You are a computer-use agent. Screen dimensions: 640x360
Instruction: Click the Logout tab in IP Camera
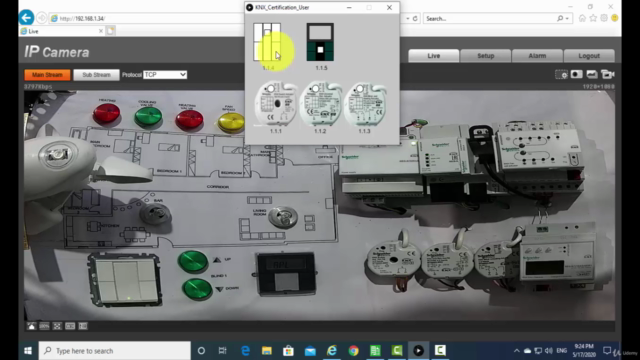(x=589, y=56)
